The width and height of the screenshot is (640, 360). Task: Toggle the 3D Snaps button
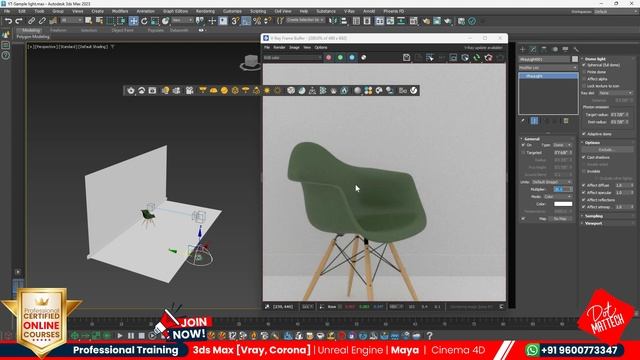(235, 21)
